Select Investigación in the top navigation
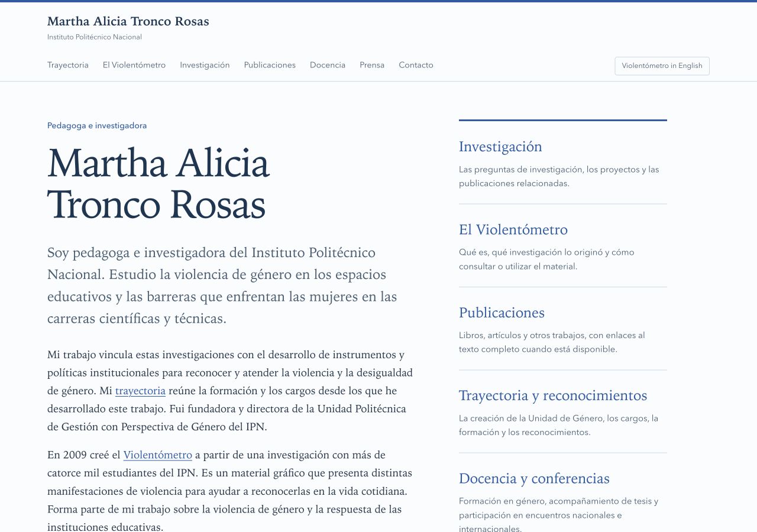The width and height of the screenshot is (757, 532). [x=205, y=65]
